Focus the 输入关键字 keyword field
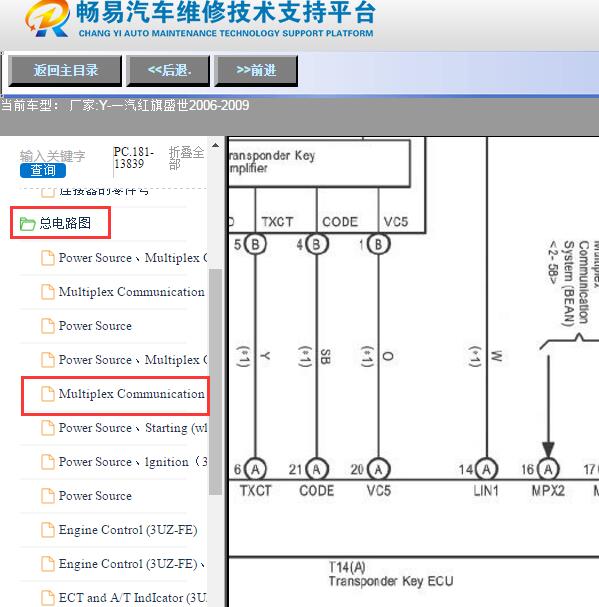Screen dimensions: 599x607 [53, 156]
